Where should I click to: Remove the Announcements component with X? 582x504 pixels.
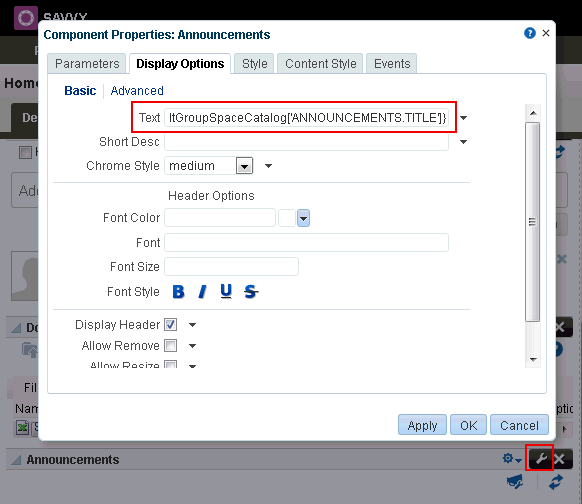(560, 459)
